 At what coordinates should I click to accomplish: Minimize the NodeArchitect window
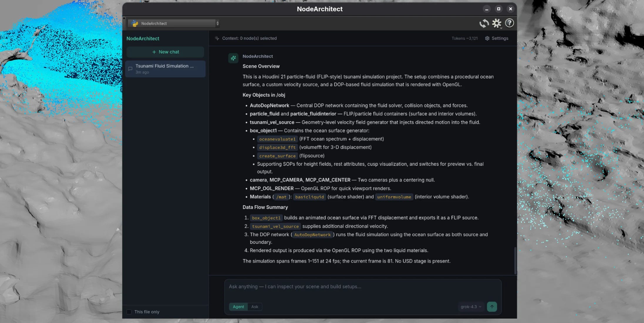[487, 9]
